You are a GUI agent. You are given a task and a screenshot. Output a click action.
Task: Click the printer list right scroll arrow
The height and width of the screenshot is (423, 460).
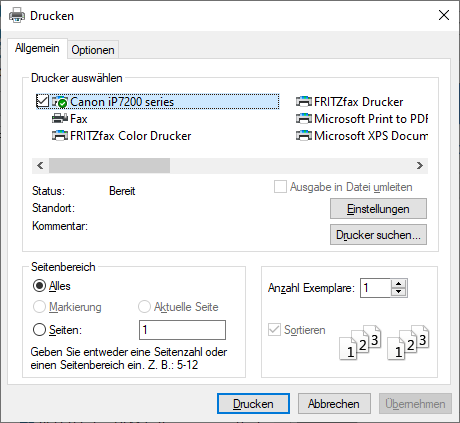[420, 166]
